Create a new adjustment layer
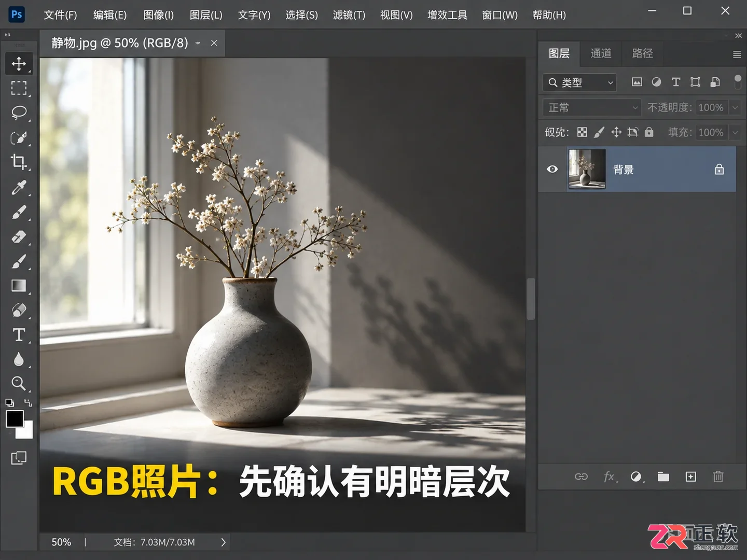The width and height of the screenshot is (747, 560). pyautogui.click(x=637, y=477)
